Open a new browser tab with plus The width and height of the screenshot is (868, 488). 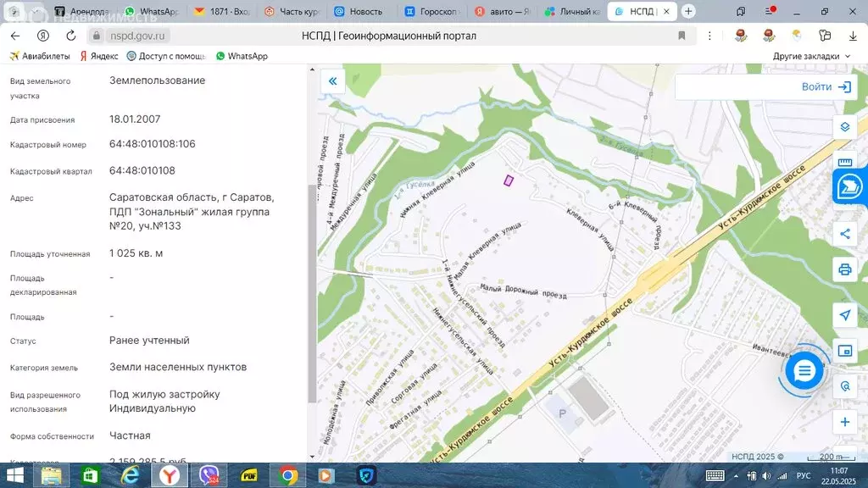(x=688, y=11)
